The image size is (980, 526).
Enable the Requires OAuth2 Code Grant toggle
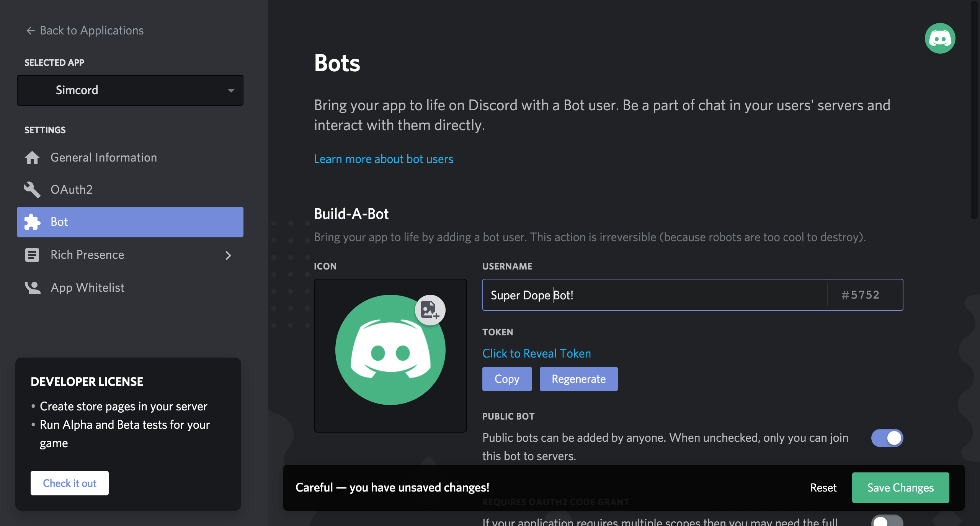click(887, 521)
